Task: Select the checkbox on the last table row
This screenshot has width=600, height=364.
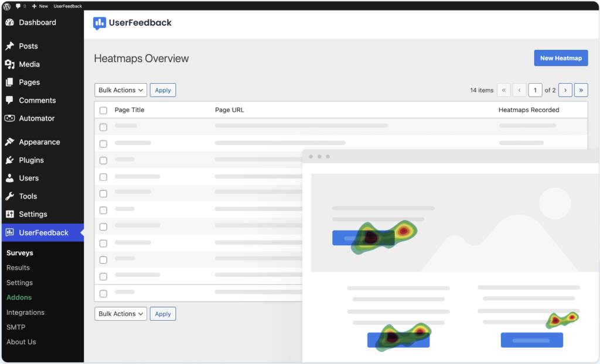Action: click(x=103, y=293)
